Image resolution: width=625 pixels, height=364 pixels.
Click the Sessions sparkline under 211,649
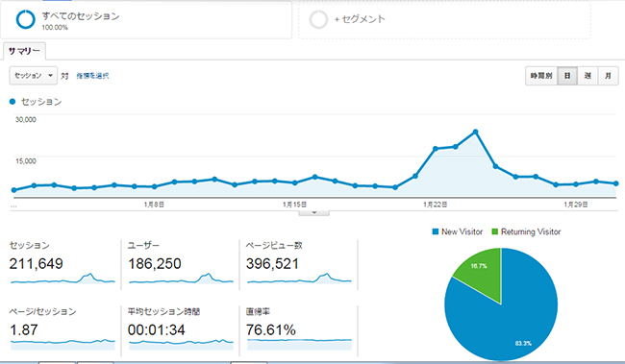[62, 278]
